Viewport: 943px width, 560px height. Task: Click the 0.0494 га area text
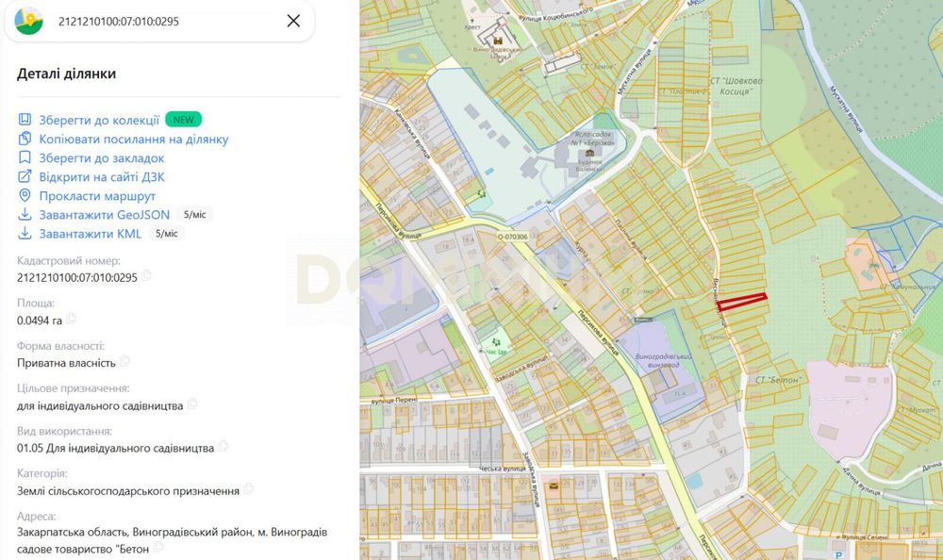tap(39, 321)
